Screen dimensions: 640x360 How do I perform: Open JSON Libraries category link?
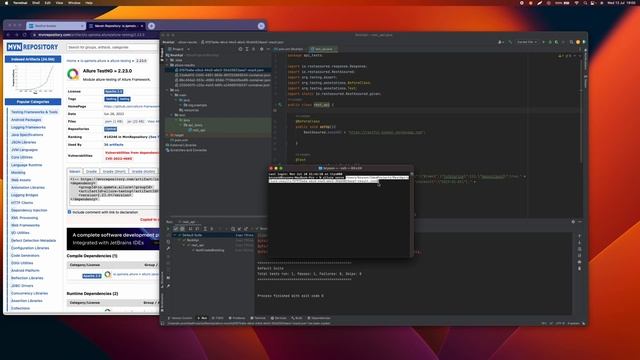pos(24,142)
